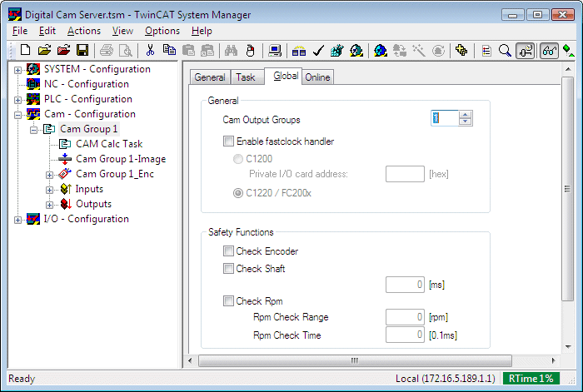Click the New file toolbar icon
Image resolution: width=583 pixels, height=392 pixels.
(x=25, y=50)
